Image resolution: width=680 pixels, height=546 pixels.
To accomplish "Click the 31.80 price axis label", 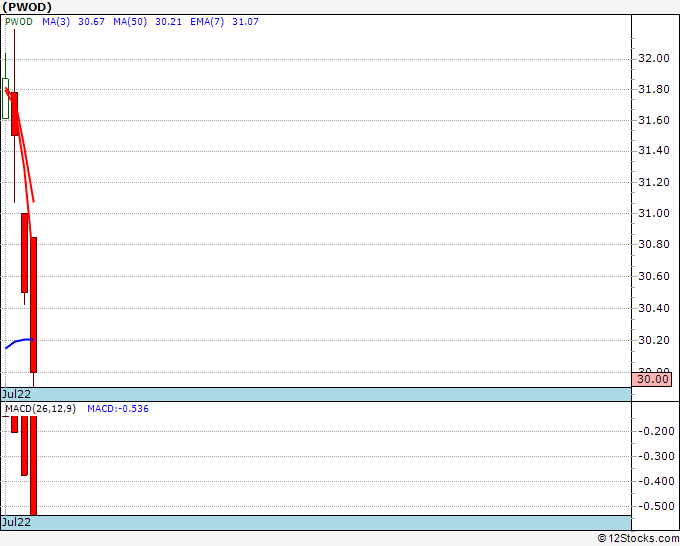I will point(654,89).
